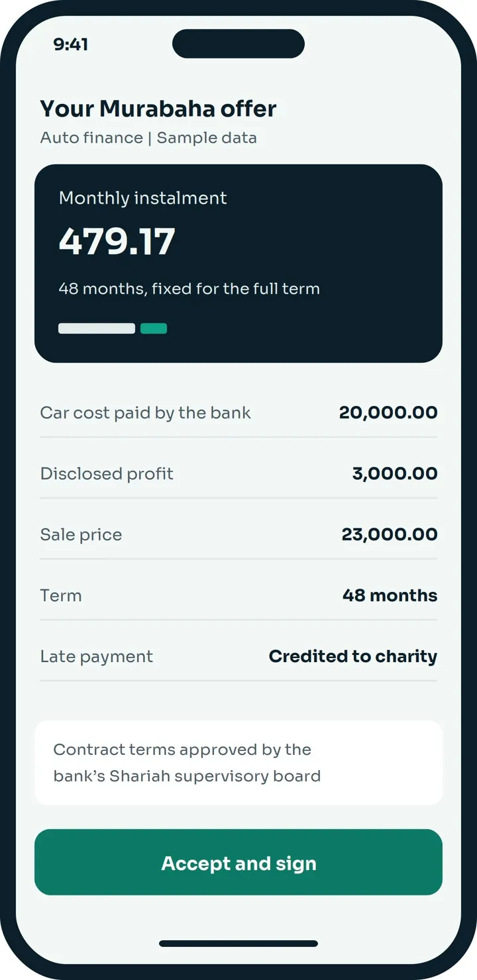
Task: Tap the 20,000.00 car cost value
Action: click(x=388, y=413)
